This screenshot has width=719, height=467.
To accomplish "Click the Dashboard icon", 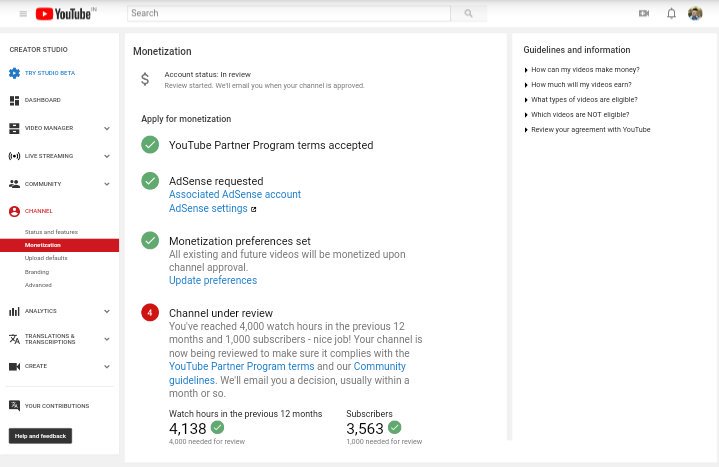I will [14, 100].
